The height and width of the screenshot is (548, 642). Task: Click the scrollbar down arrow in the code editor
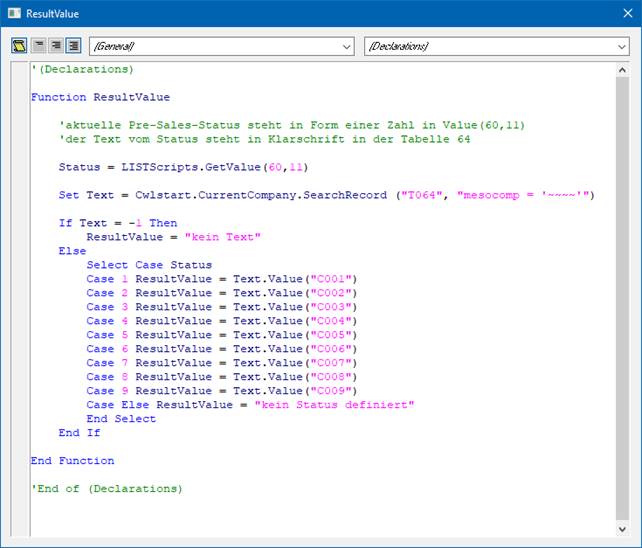point(622,528)
